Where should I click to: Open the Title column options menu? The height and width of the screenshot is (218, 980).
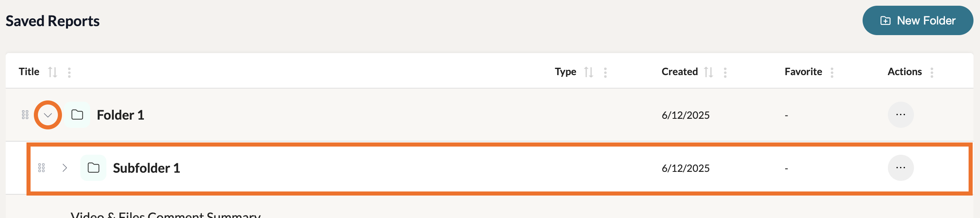[69, 72]
